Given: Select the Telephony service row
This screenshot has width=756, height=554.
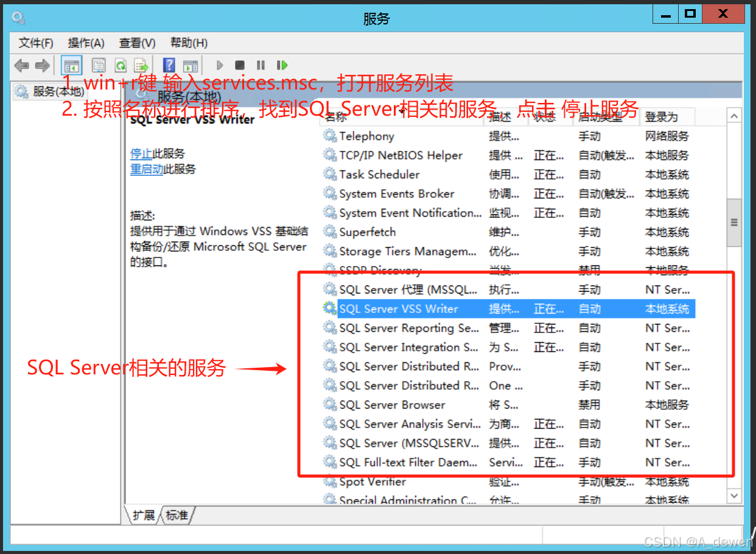Looking at the screenshot, I should pyautogui.click(x=509, y=136).
